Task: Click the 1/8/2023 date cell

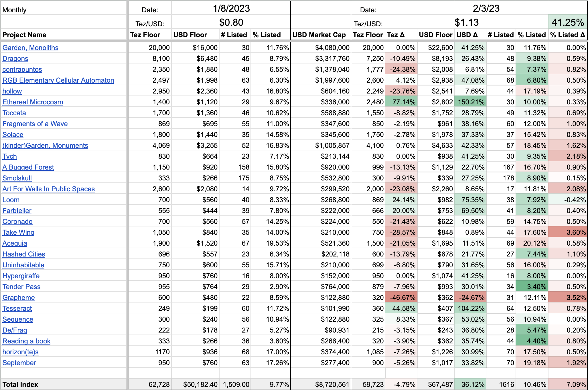Action: [x=231, y=9]
